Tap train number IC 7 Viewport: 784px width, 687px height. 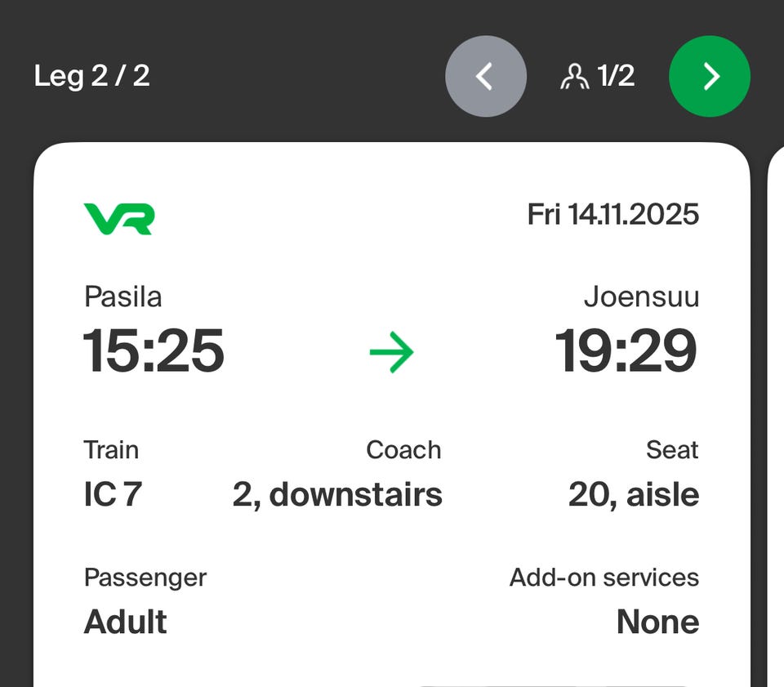[113, 494]
